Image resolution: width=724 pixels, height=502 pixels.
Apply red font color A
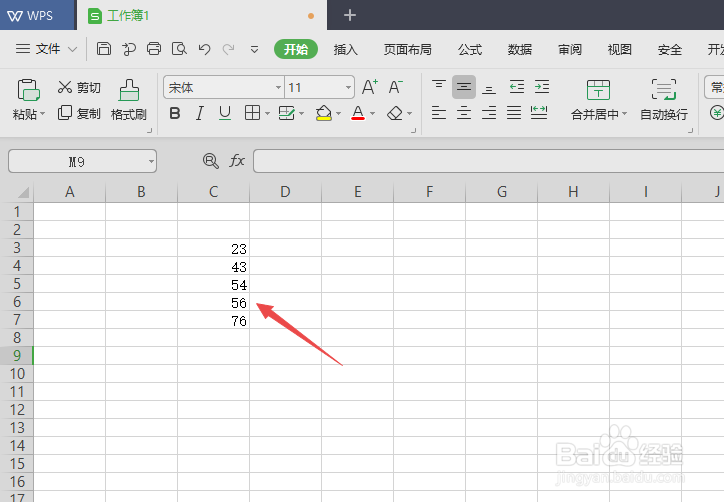358,113
